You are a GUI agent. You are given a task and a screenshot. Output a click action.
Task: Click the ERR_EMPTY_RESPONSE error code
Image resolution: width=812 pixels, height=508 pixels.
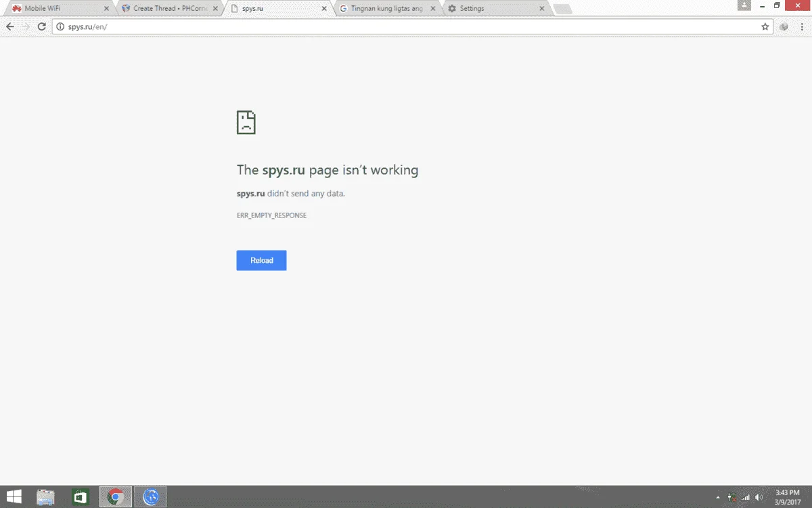tap(271, 215)
